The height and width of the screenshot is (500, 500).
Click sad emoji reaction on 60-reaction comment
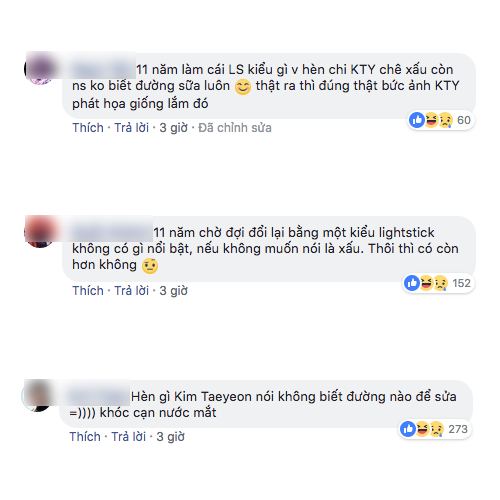tap(445, 120)
